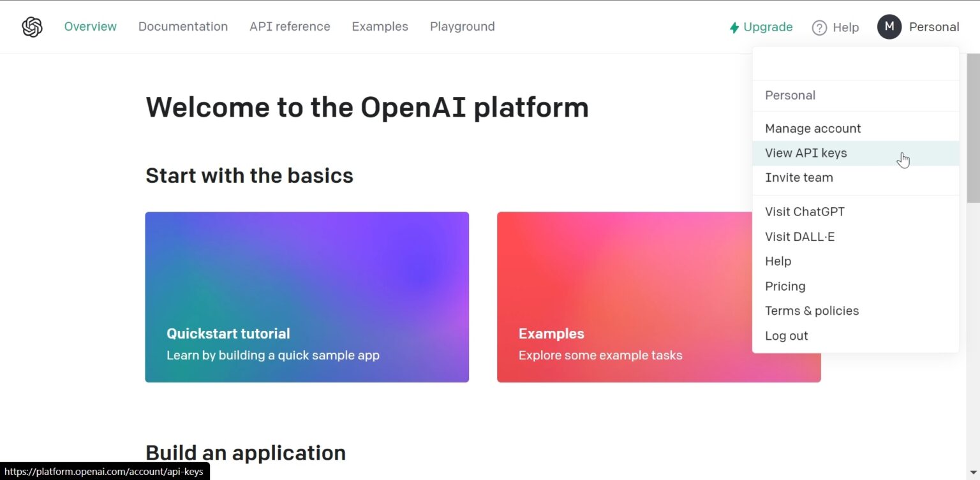Viewport: 980px width, 480px height.
Task: Click the green Upgrade lightning icon
Action: 734,27
